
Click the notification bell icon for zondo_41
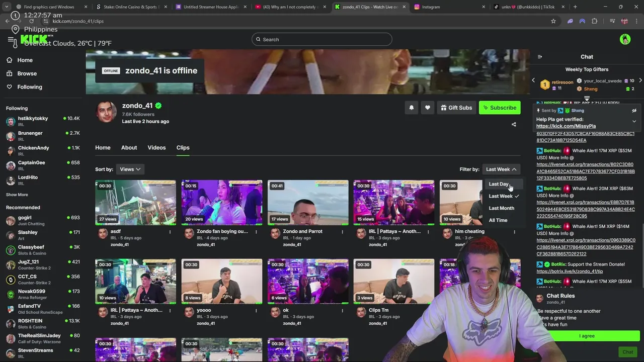point(411,108)
